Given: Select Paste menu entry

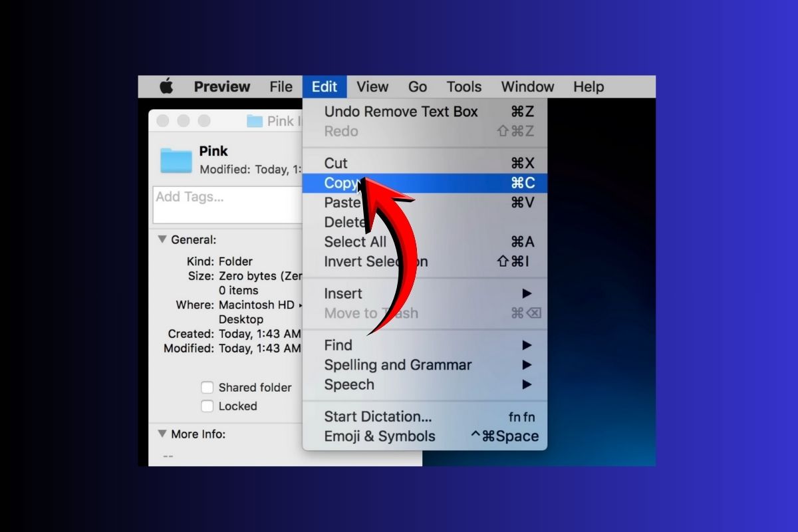Looking at the screenshot, I should (x=425, y=203).
